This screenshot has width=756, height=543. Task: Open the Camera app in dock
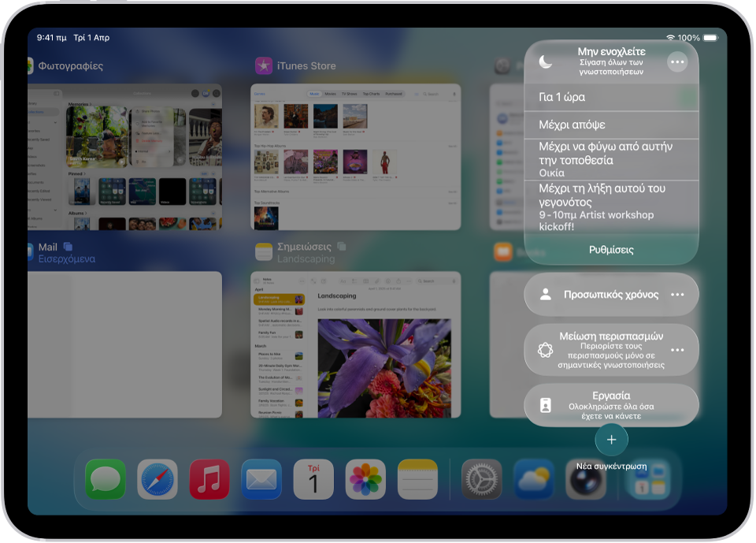pyautogui.click(x=586, y=479)
